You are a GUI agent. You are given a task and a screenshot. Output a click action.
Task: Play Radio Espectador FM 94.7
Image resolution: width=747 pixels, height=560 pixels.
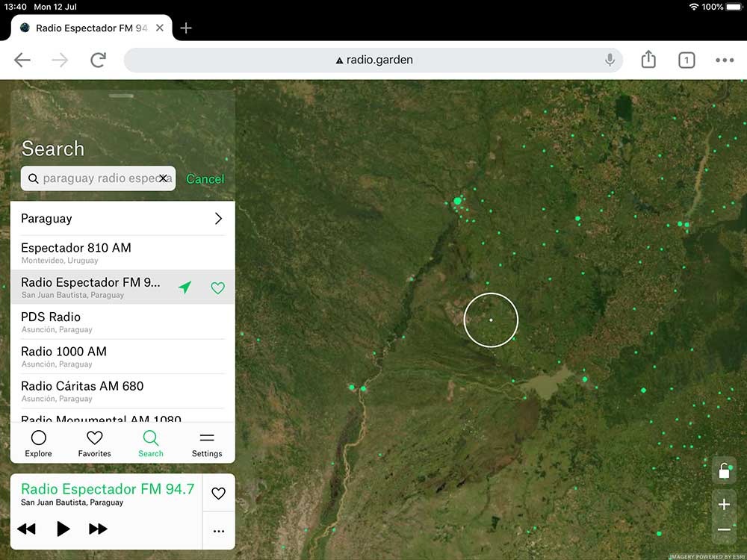63,529
